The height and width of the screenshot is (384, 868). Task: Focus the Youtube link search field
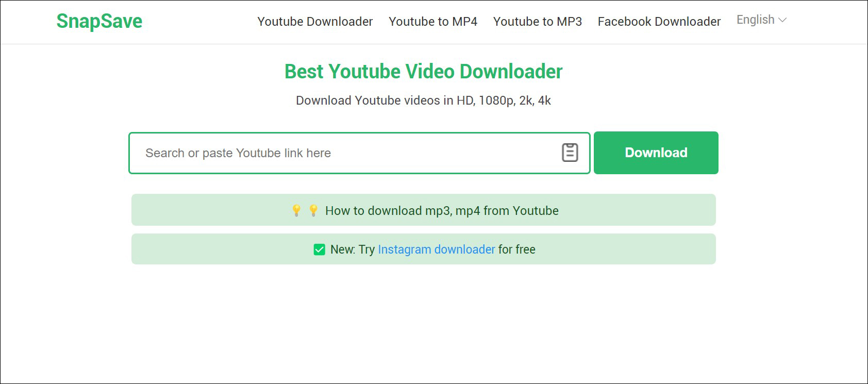click(340, 153)
